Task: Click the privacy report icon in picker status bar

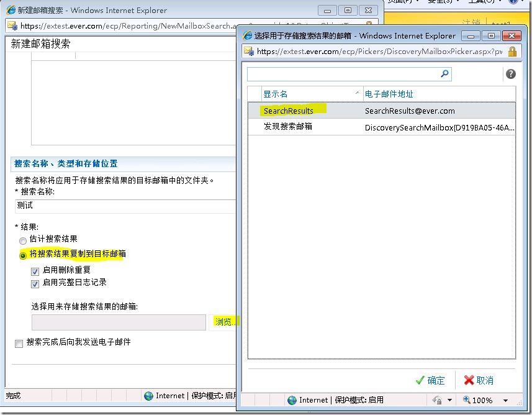Action: click(436, 400)
